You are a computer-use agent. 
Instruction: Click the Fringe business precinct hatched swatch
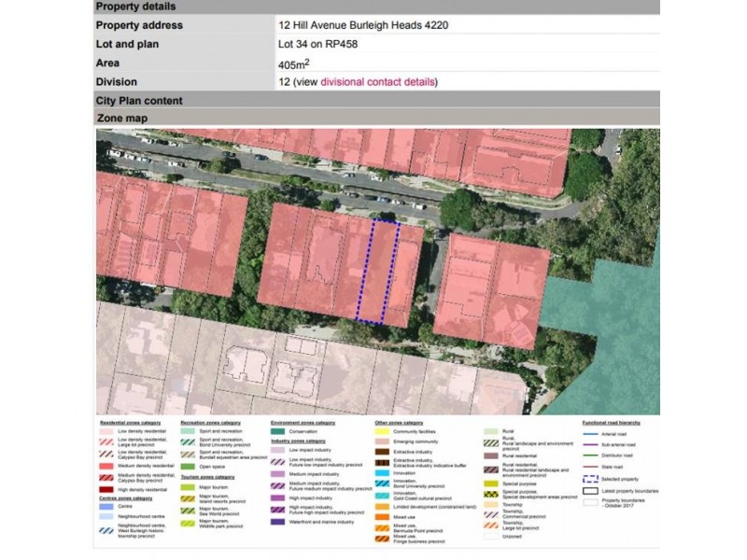382,539
